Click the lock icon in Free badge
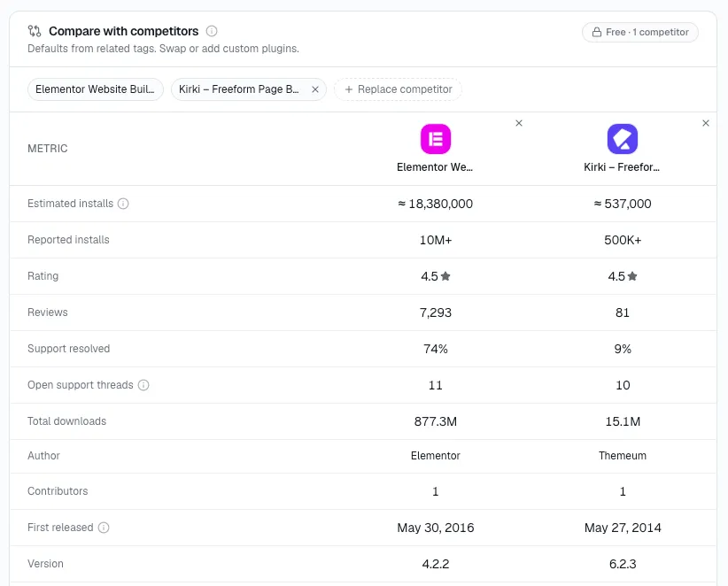The height and width of the screenshot is (586, 728). pos(597,32)
